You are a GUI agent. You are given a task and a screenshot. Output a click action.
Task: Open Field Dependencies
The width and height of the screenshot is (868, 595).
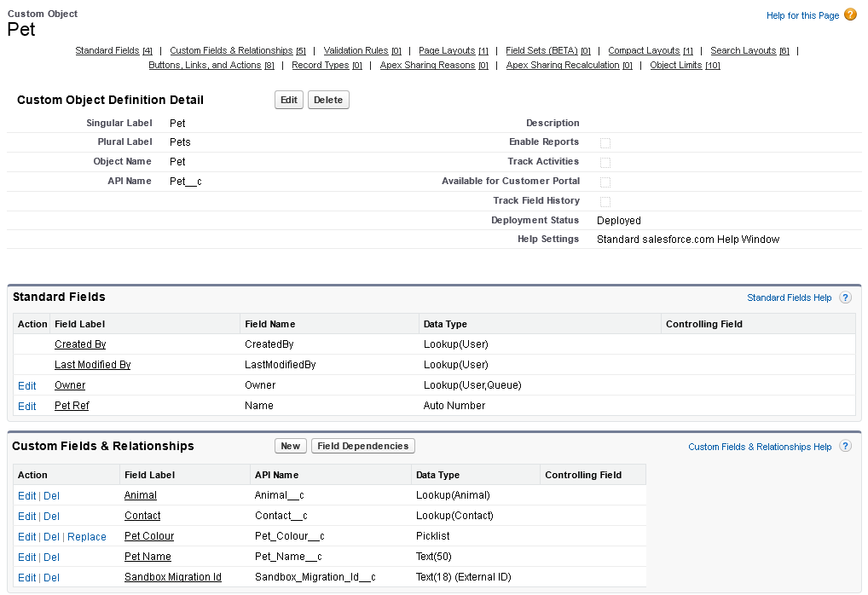pyautogui.click(x=362, y=446)
